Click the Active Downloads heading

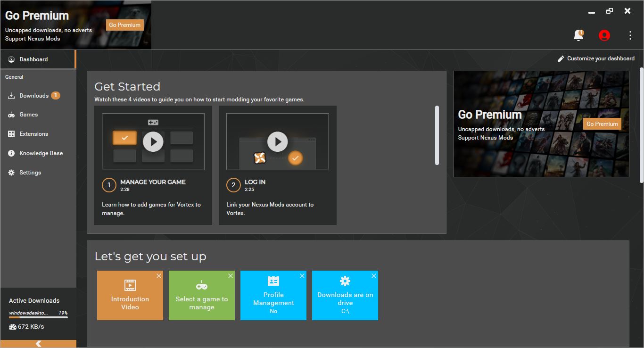pos(34,301)
